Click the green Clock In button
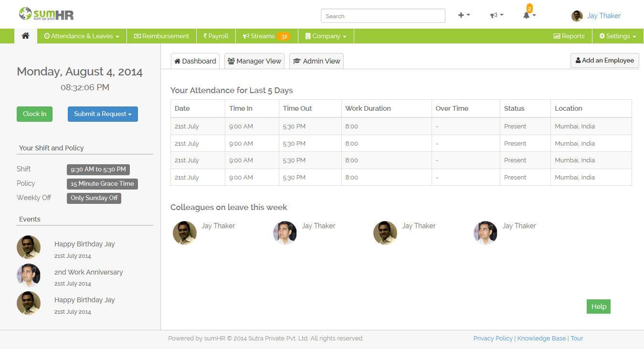This screenshot has width=644, height=349. [x=35, y=114]
